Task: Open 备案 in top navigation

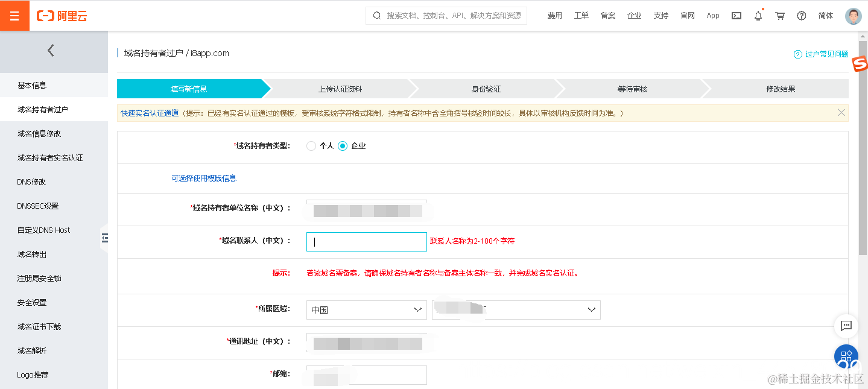Action: (608, 16)
